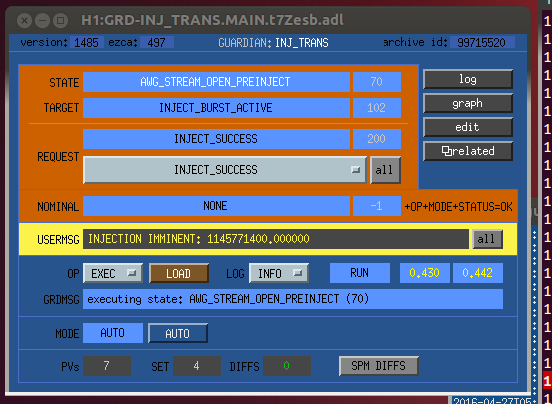Click the GRDMSG executing state message

click(293, 299)
